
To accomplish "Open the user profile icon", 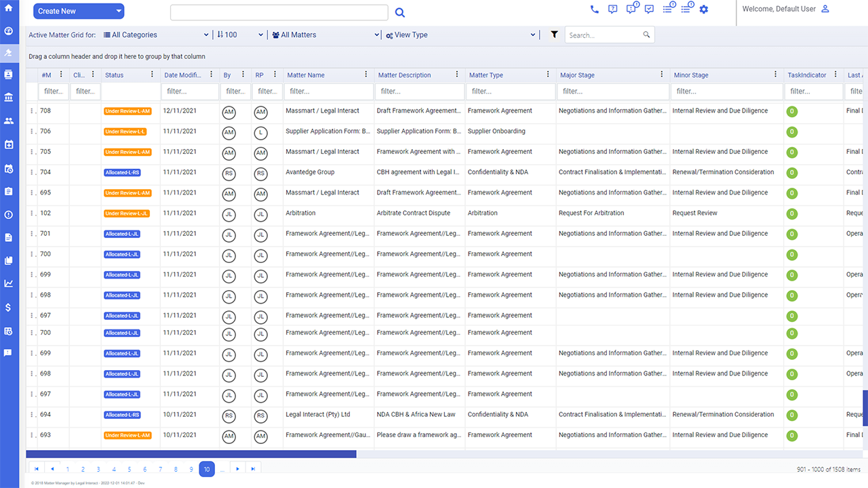I will tap(825, 9).
